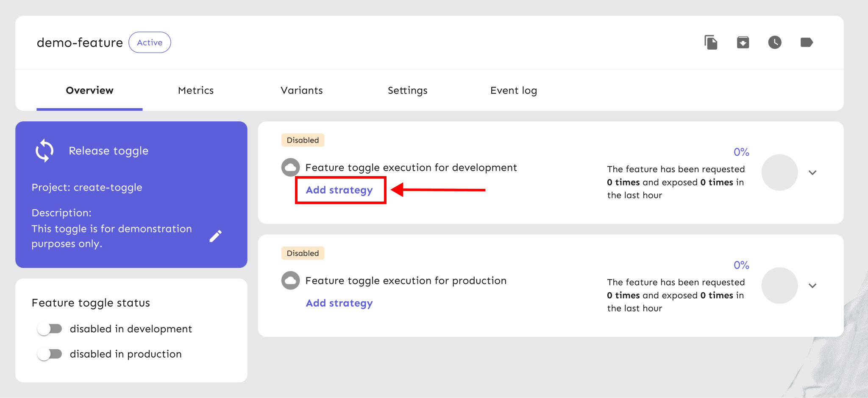The height and width of the screenshot is (398, 868).
Task: Click the stale clock icon
Action: point(775,42)
